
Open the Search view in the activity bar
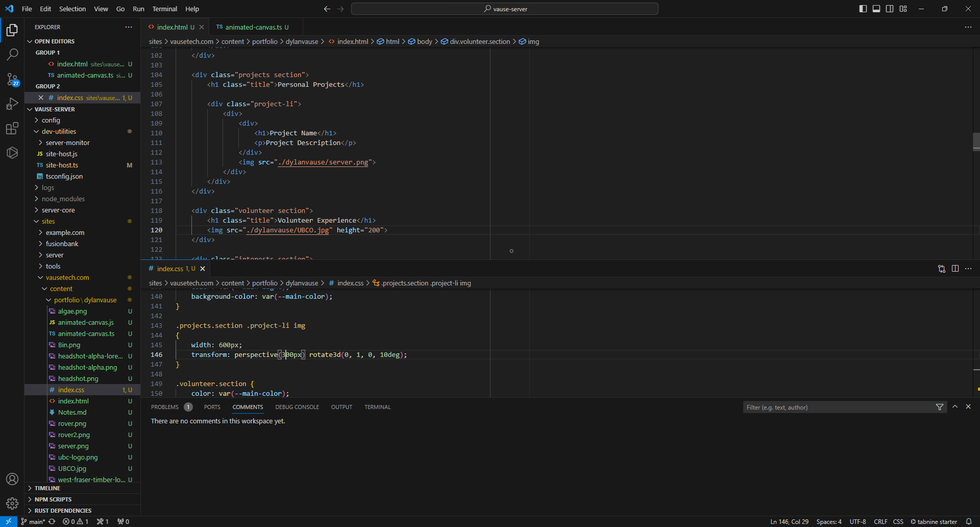[12, 55]
